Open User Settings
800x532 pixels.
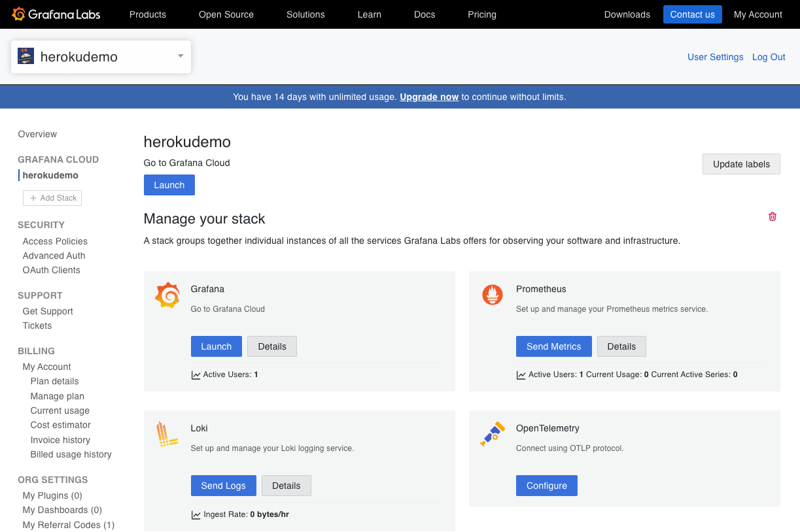coord(716,57)
